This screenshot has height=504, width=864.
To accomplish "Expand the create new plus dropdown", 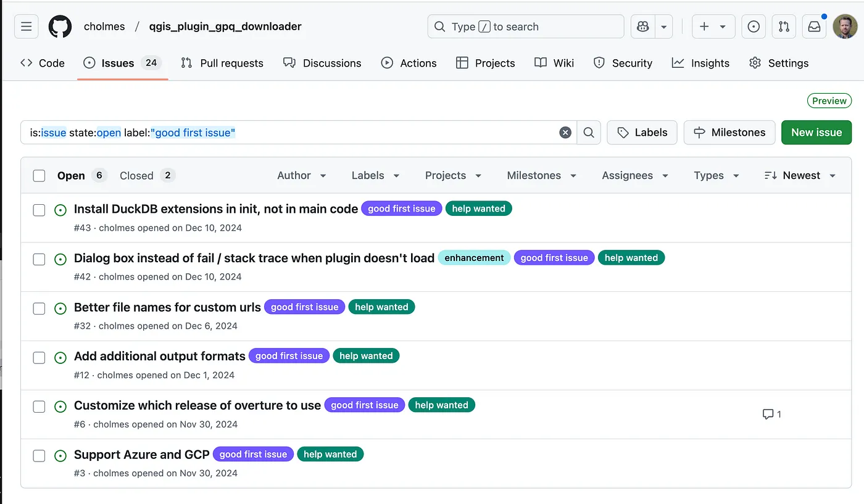I will click(713, 27).
